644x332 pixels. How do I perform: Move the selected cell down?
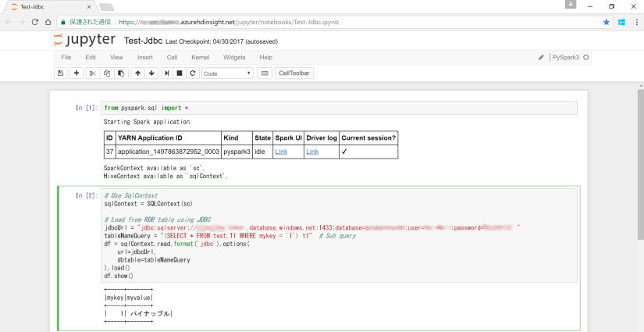click(151, 73)
